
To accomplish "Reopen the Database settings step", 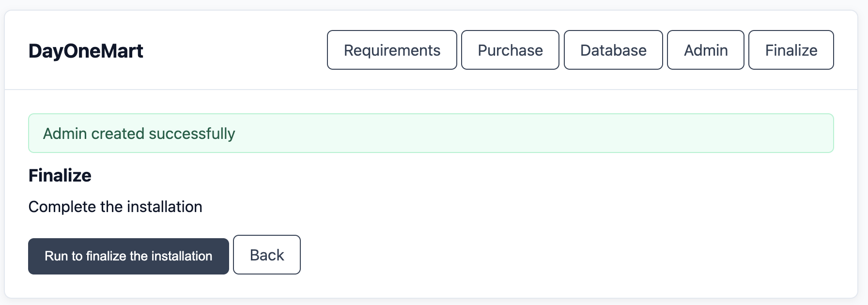I will point(613,50).
